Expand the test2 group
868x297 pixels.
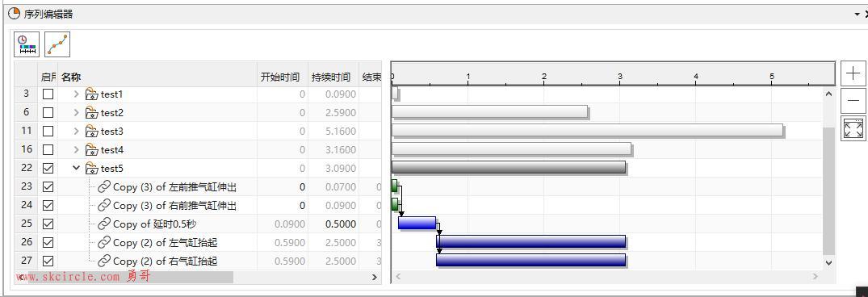coord(77,113)
